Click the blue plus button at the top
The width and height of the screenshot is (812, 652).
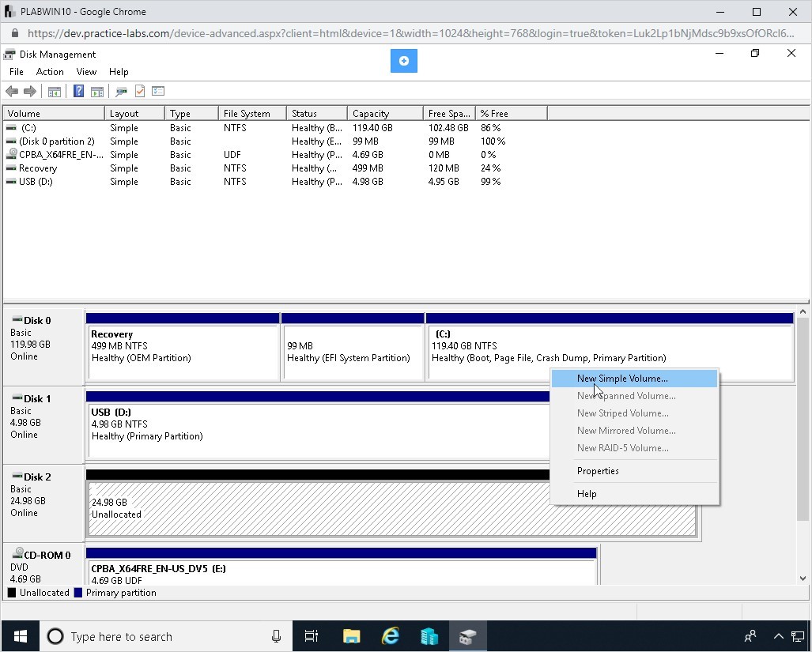click(x=404, y=61)
